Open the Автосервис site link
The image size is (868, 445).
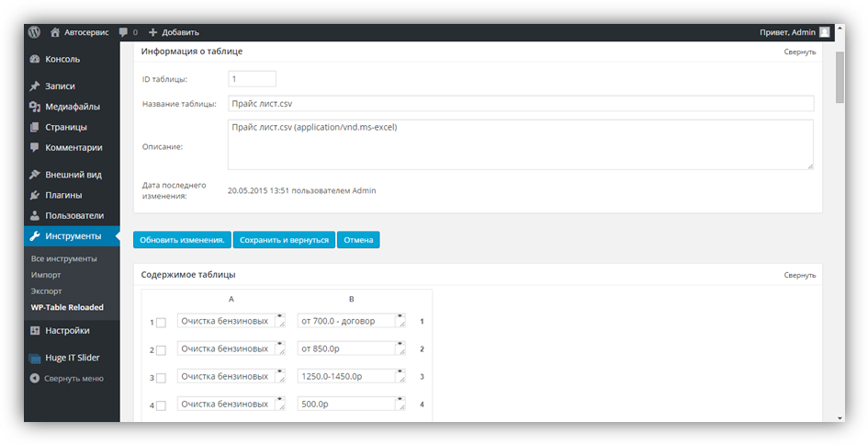click(86, 32)
